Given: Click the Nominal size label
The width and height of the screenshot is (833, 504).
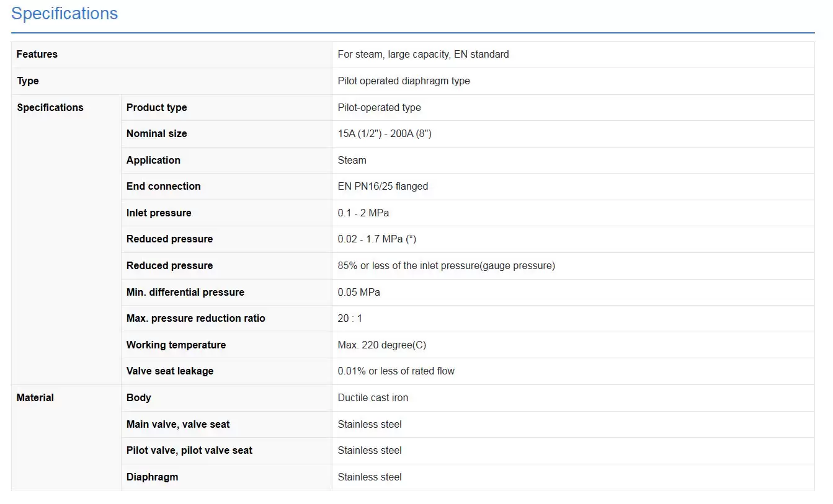Looking at the screenshot, I should coord(157,134).
